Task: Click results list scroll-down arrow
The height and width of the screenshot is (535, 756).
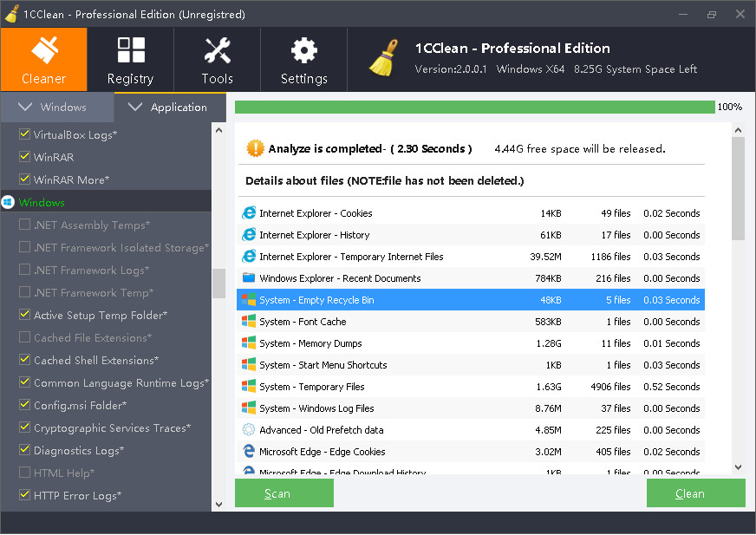Action: 738,467
